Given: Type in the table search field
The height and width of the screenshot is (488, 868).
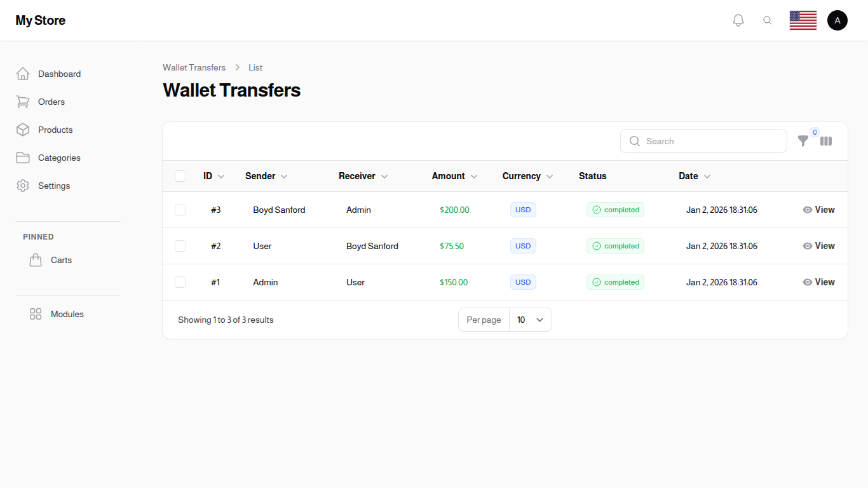Looking at the screenshot, I should click(x=703, y=141).
